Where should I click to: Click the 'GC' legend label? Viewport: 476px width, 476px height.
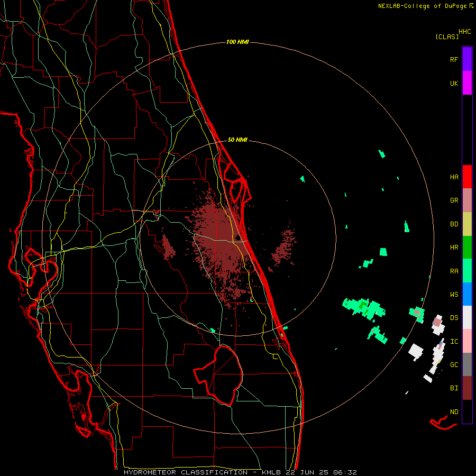click(454, 365)
